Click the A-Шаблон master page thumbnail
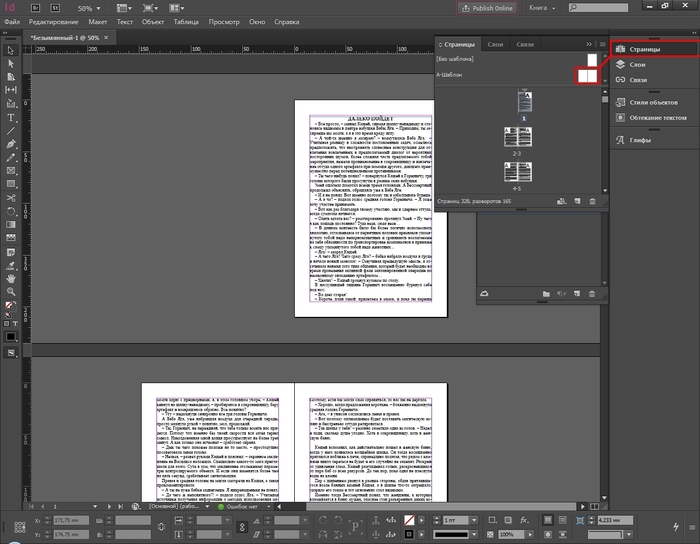700x544 pixels. coord(586,75)
